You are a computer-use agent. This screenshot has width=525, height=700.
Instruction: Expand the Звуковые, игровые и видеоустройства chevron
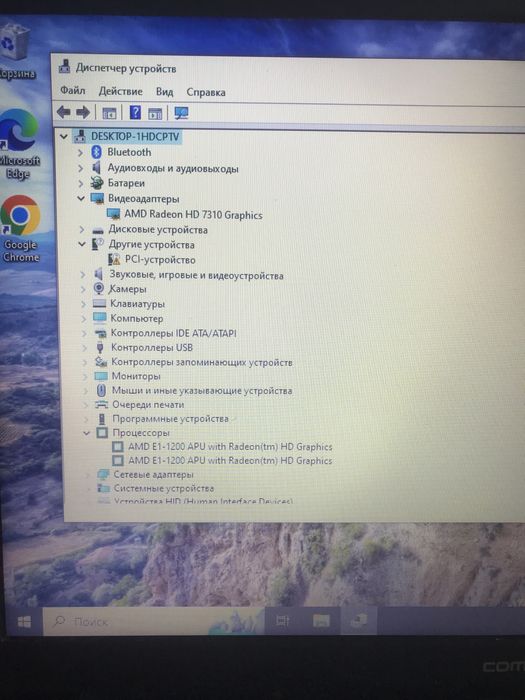[83, 275]
